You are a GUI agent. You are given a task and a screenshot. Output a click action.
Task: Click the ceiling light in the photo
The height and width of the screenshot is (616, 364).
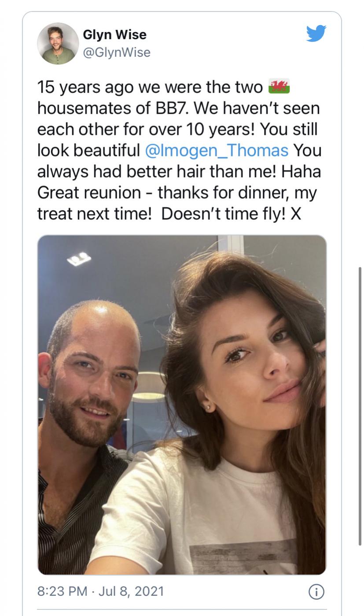tap(79, 260)
